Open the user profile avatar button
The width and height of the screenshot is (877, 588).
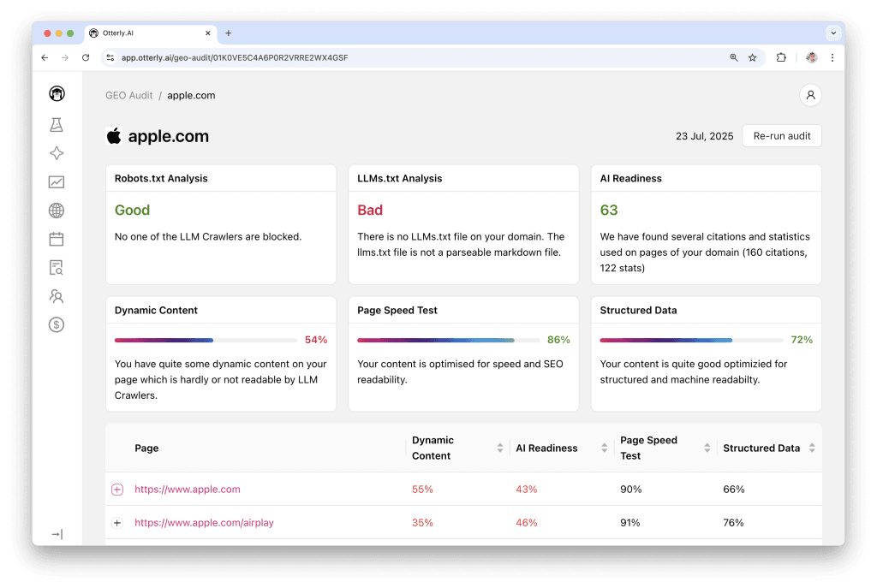tap(809, 95)
